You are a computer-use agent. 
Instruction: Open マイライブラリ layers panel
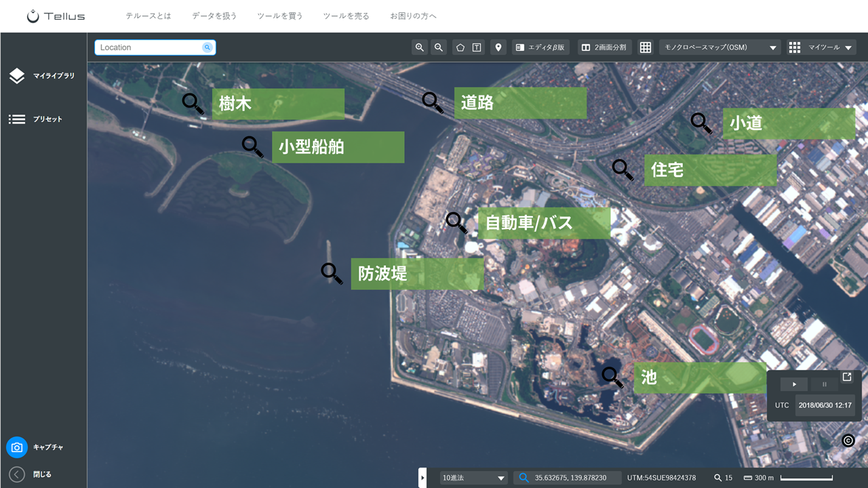click(x=42, y=76)
